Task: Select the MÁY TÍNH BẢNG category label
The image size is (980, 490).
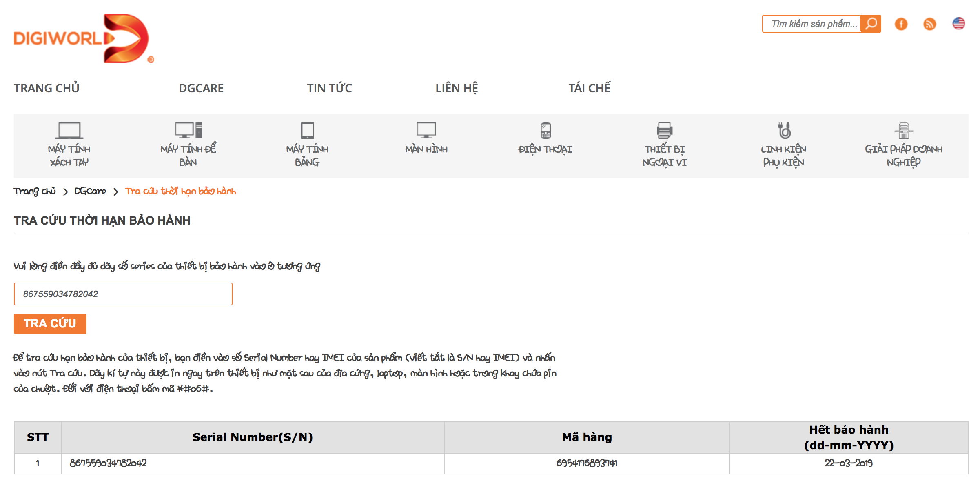Action: pos(307,156)
